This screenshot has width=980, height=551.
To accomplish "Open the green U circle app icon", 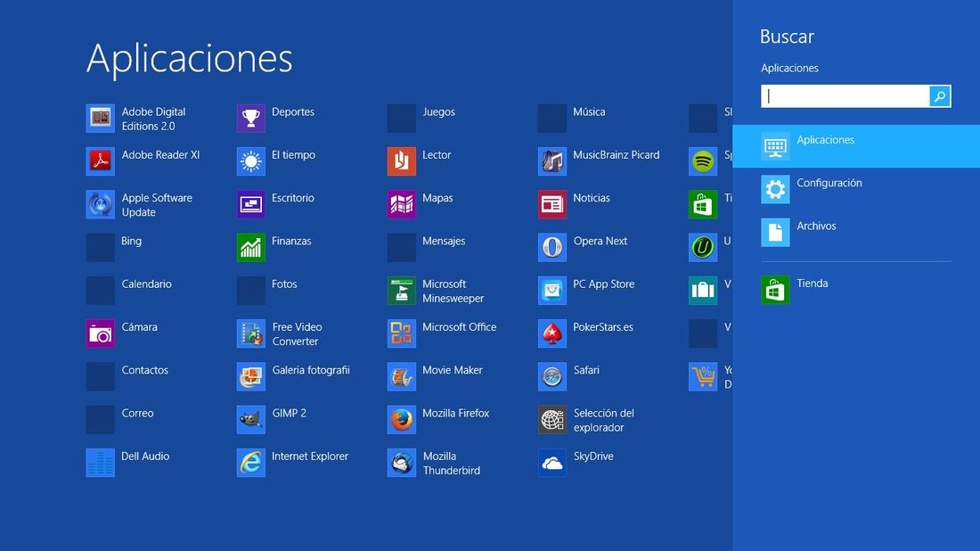I will point(703,247).
